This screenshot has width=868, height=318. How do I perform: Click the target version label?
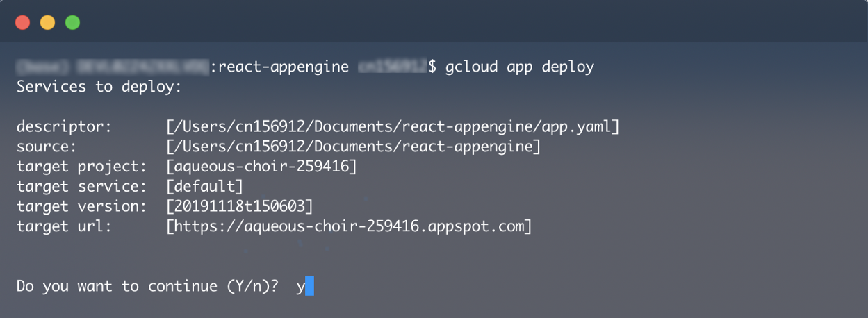click(81, 206)
